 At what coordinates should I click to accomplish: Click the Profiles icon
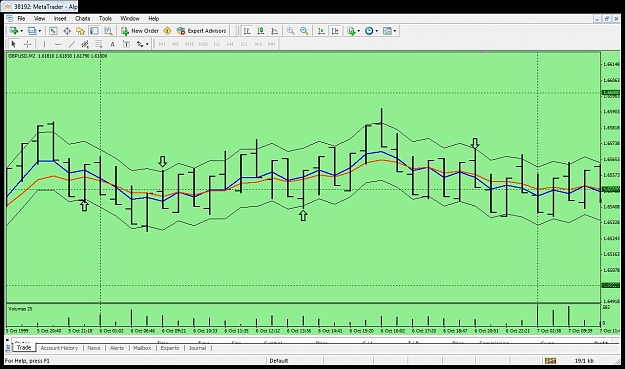click(x=32, y=31)
